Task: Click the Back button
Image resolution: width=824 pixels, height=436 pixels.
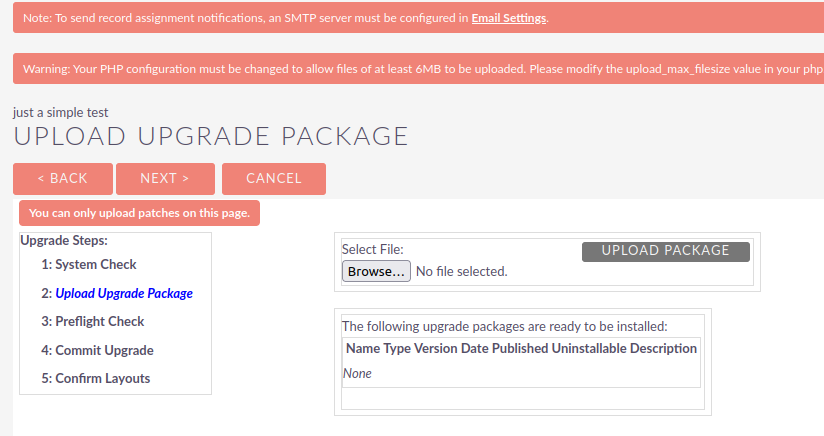Action: click(62, 178)
